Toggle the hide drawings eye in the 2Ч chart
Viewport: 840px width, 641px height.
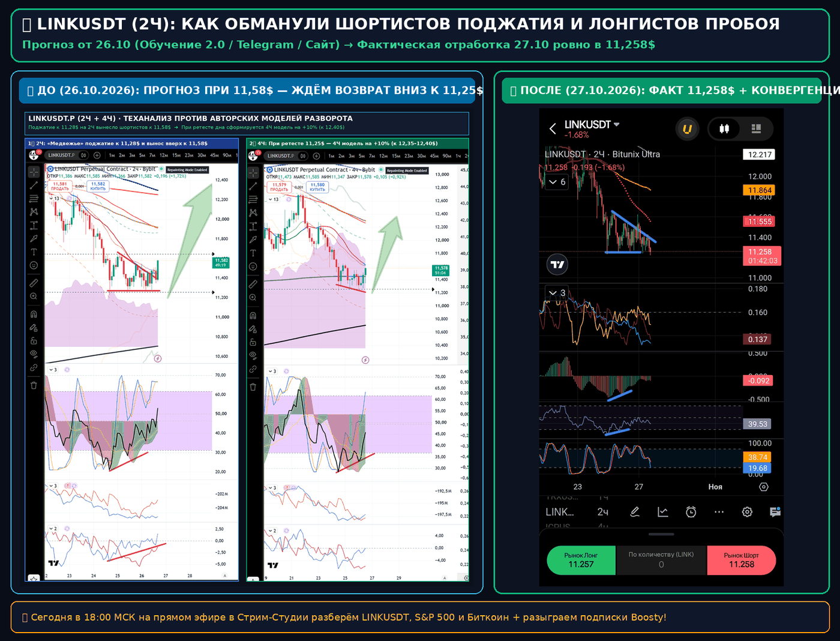coord(34,354)
